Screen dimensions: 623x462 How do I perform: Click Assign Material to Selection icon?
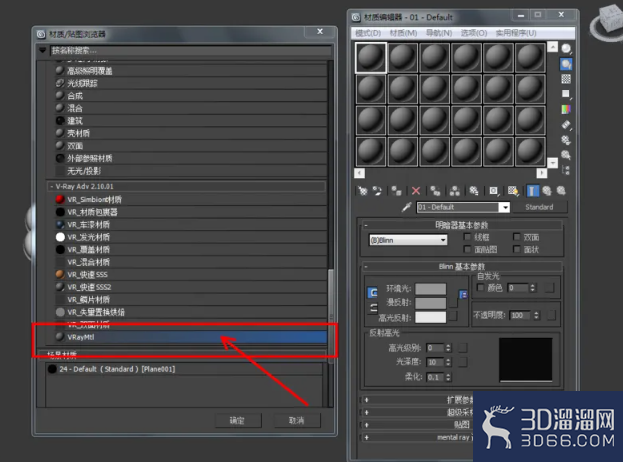396,191
